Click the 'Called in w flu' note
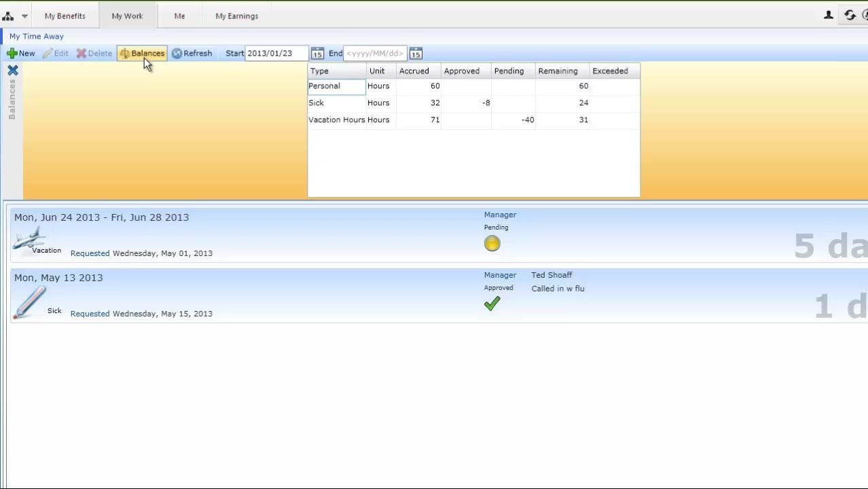Screen dimensions: 868x489 tap(558, 289)
